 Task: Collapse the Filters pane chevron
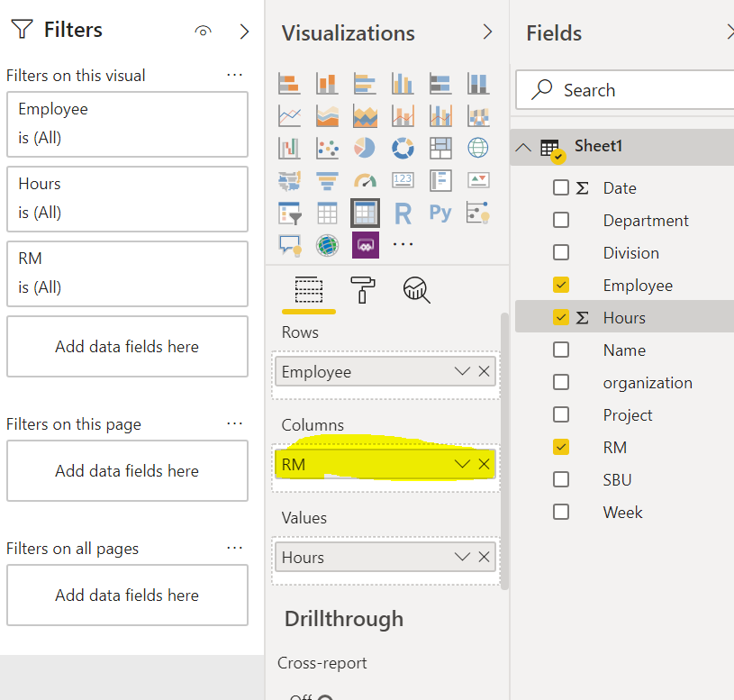[244, 32]
